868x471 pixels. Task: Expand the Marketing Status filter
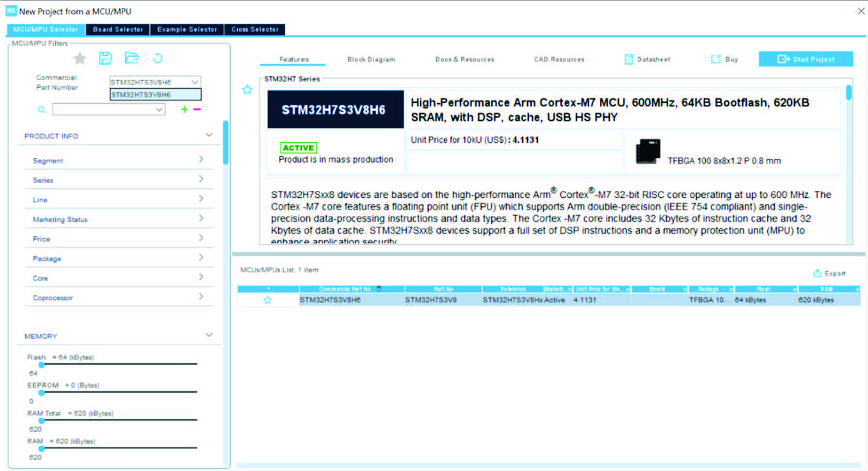point(201,218)
